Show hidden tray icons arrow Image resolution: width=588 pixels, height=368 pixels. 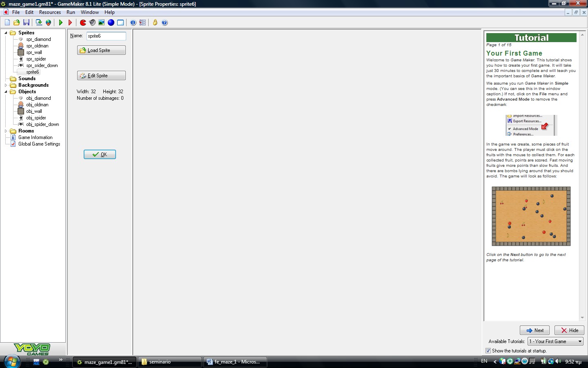click(x=495, y=361)
